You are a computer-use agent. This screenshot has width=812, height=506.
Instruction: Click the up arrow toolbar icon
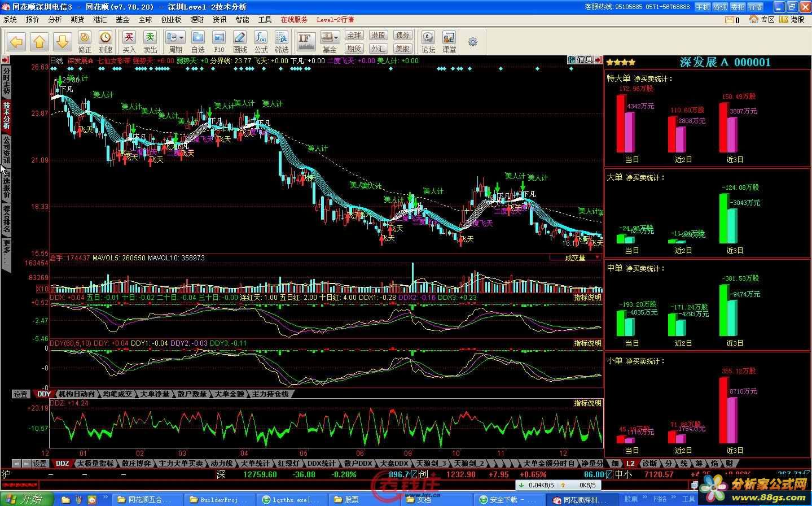point(39,41)
